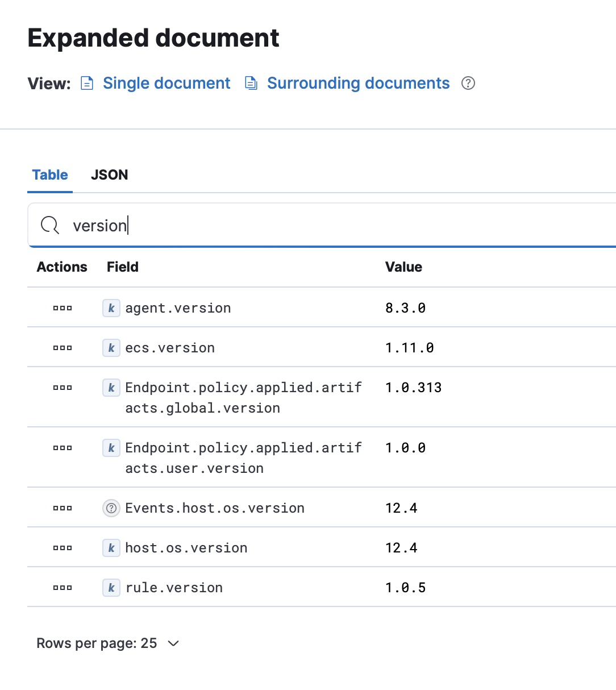The image size is (616, 690).
Task: Click the unmapped field icon beside Events.host.os.version
Action: click(x=111, y=508)
